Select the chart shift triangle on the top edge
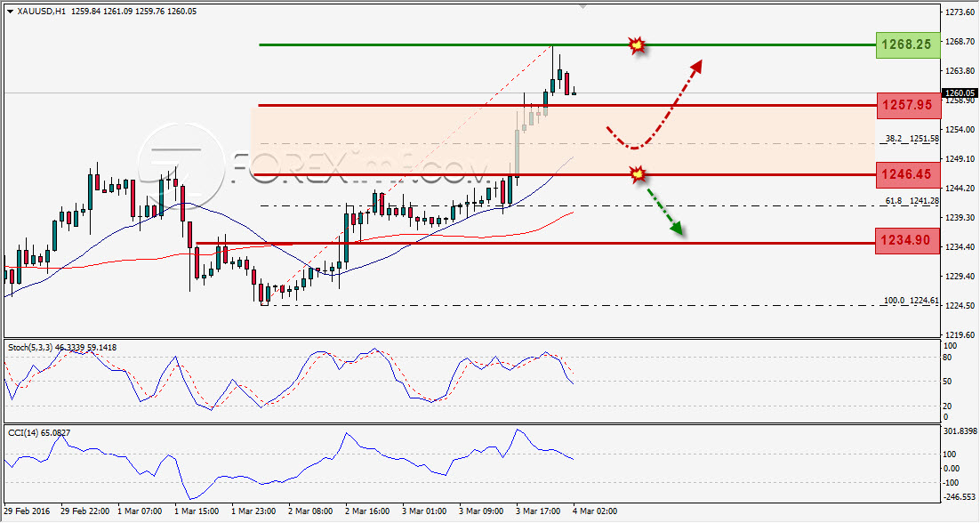Image resolution: width=980 pixels, height=523 pixels. (582, 6)
